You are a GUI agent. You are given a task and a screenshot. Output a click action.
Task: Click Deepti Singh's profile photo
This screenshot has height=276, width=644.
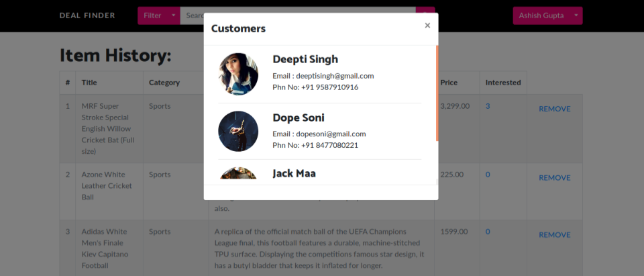click(238, 74)
